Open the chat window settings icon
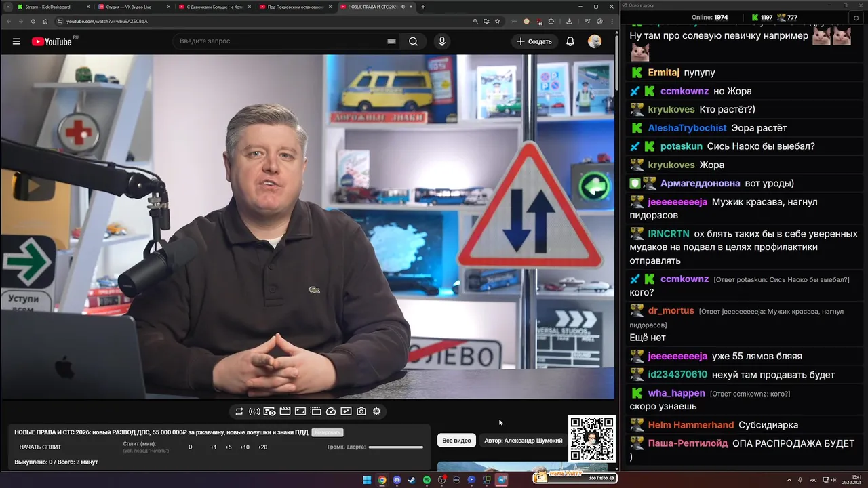 (x=856, y=17)
